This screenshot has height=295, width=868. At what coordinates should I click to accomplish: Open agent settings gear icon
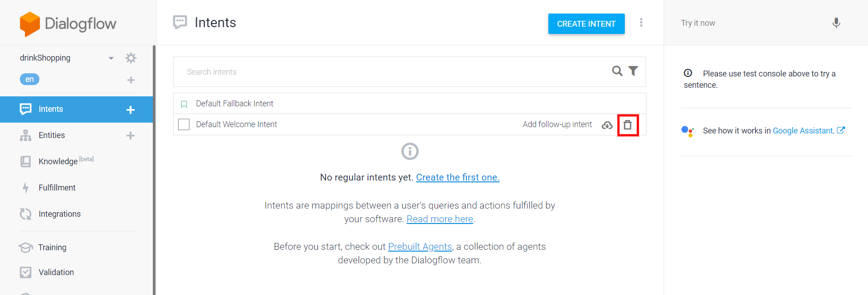131,58
